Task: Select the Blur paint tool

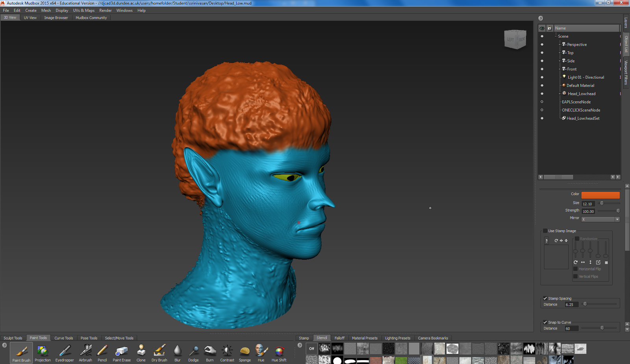Action: 178,353
